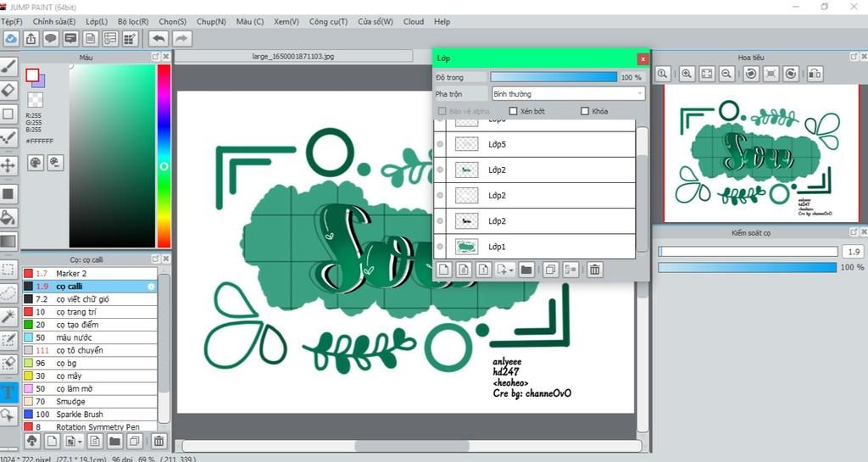868x462 pixels.
Task: Select the Sparkle Brush
Action: tap(90, 415)
